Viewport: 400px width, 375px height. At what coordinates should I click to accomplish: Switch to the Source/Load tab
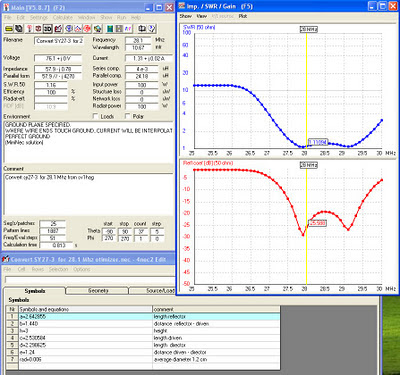click(x=152, y=291)
